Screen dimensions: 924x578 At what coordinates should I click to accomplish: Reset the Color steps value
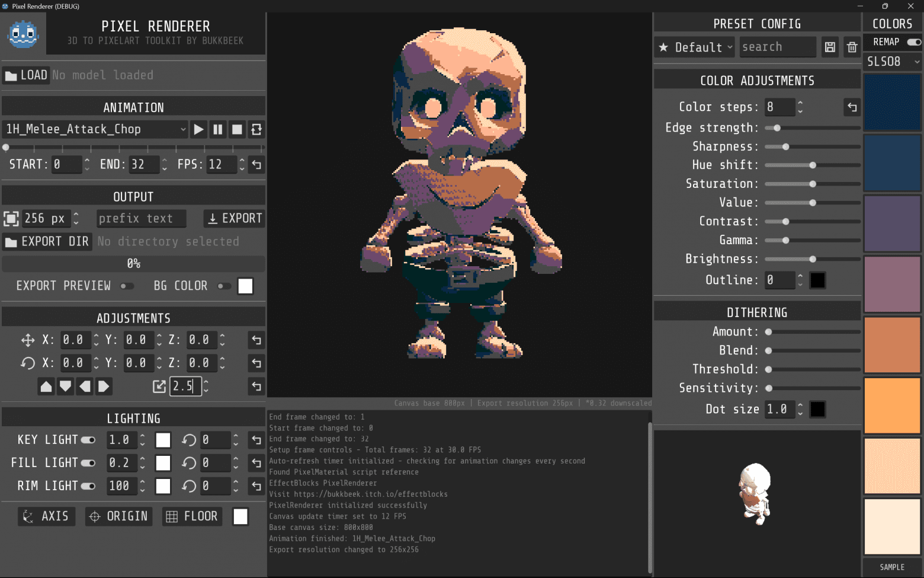tap(852, 107)
